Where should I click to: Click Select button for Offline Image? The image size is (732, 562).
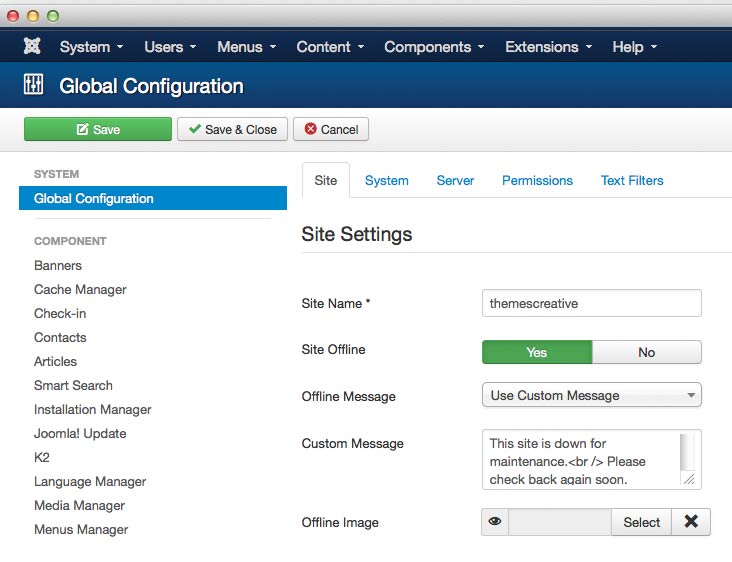pos(641,522)
